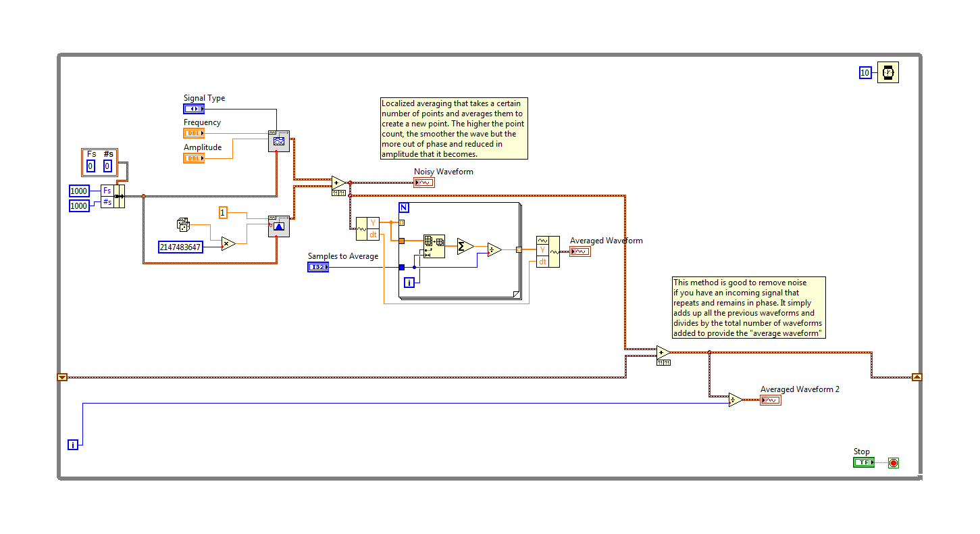Click the While Loop iteration terminal i
The height and width of the screenshot is (534, 980).
[x=73, y=444]
